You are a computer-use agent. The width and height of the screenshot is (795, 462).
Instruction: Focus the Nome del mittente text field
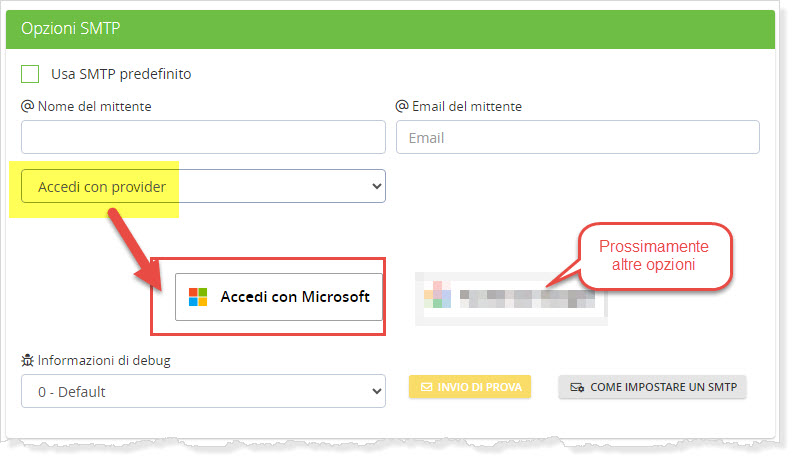click(203, 137)
